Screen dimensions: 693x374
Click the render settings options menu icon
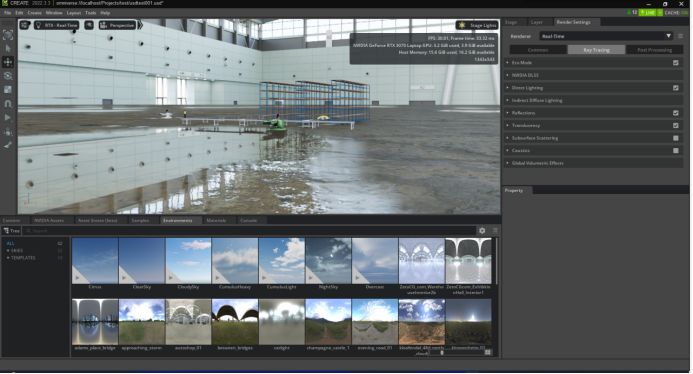(681, 36)
